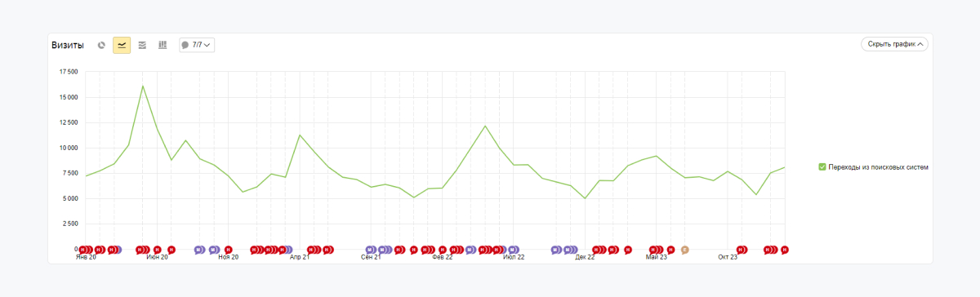980x297 pixels.
Task: Open the red note marker above Ноя 20
Action: 229,250
